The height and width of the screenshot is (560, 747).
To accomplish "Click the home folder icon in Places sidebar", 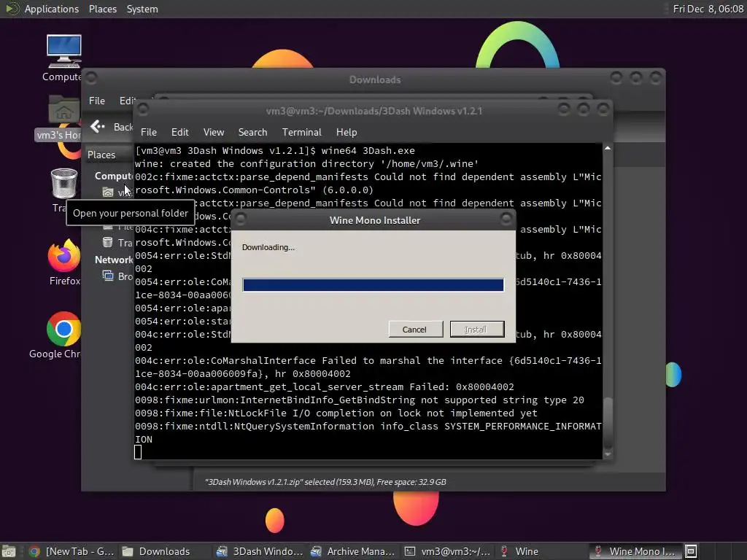I will [x=108, y=192].
